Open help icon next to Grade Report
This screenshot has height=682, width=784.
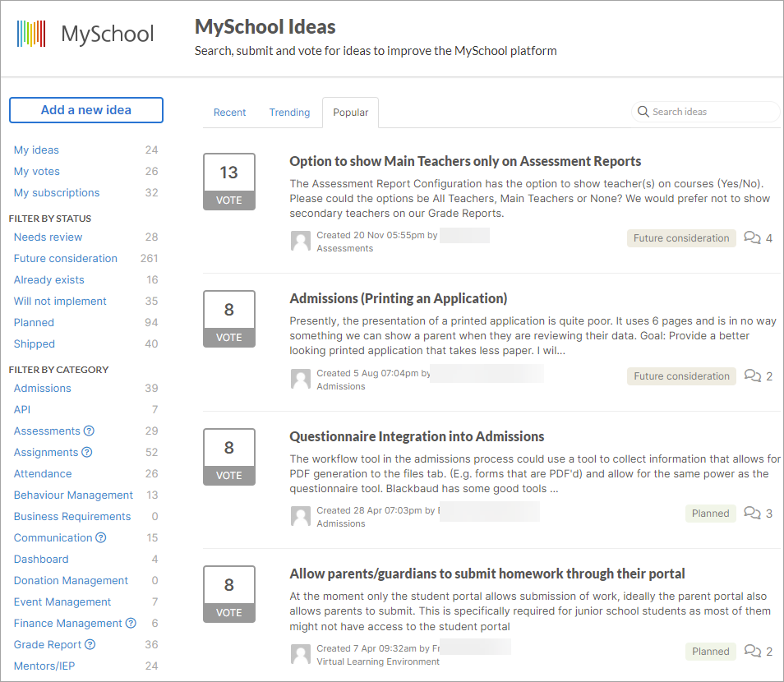pyautogui.click(x=90, y=645)
